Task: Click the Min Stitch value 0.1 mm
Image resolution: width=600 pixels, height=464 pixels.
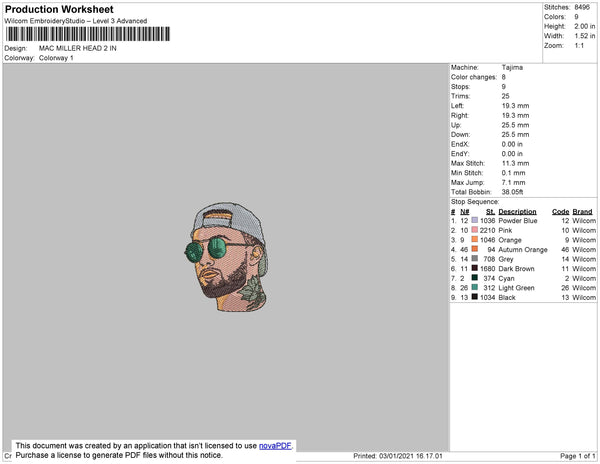Action: pos(514,173)
